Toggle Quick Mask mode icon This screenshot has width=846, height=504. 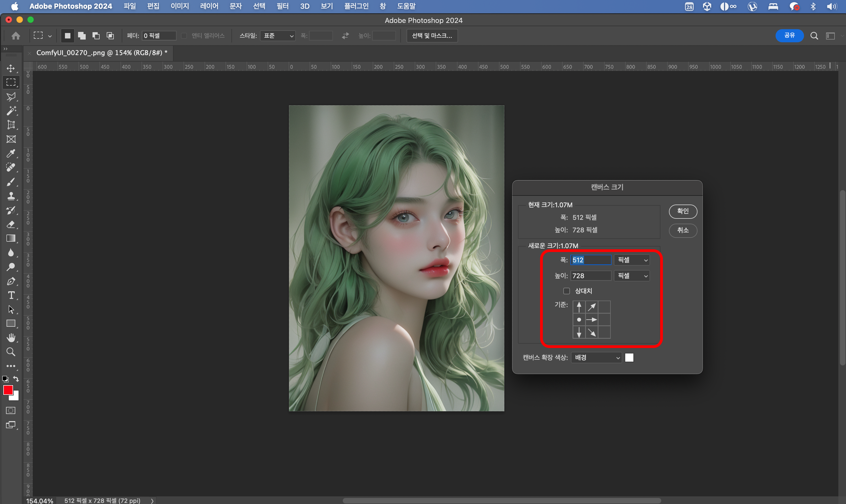[11, 411]
